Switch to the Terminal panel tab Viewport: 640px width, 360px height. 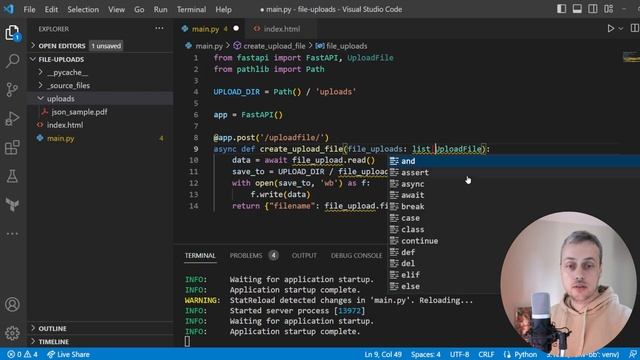pos(200,256)
